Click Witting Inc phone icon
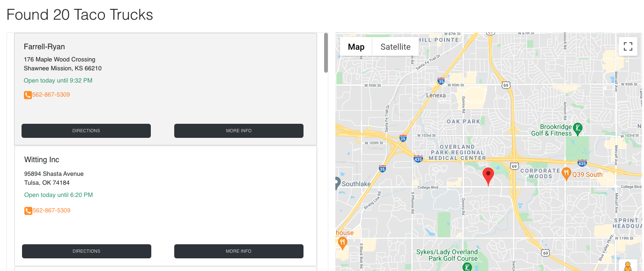The width and height of the screenshot is (644, 271). coord(28,211)
